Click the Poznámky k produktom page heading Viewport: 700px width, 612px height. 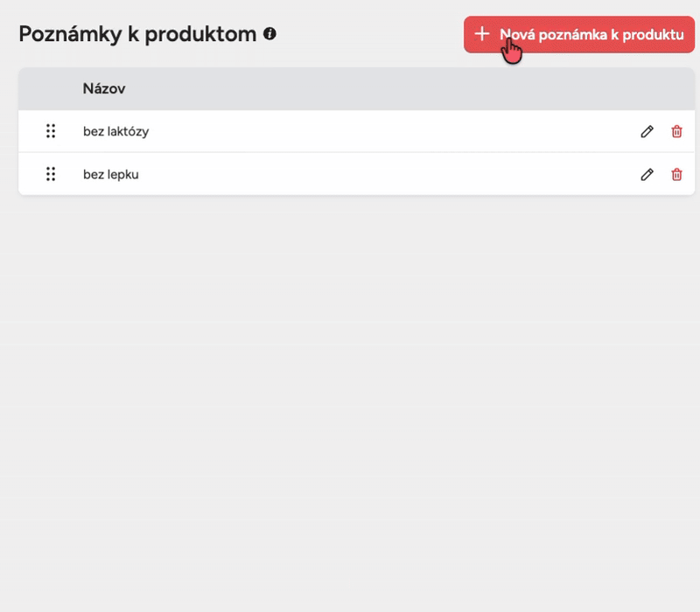click(137, 34)
